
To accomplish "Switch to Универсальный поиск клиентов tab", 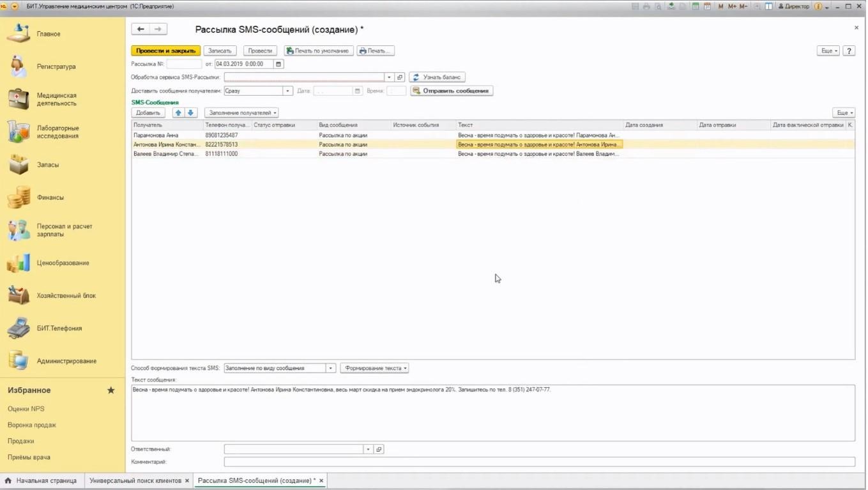I will [135, 480].
